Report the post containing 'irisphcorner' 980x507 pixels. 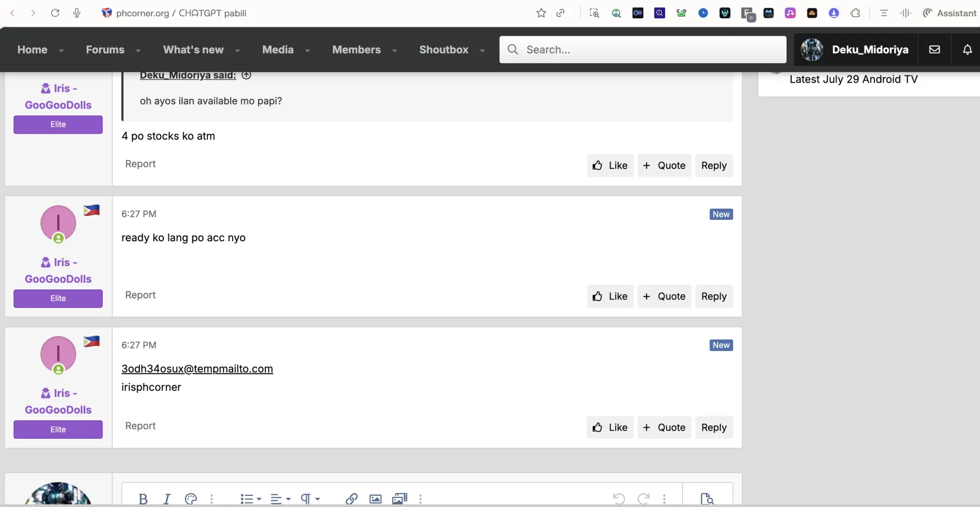point(140,426)
